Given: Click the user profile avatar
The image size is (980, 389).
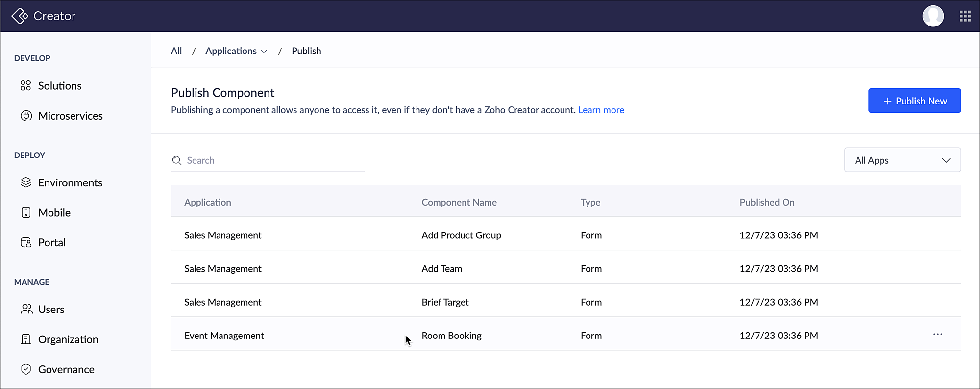Looking at the screenshot, I should tap(933, 16).
